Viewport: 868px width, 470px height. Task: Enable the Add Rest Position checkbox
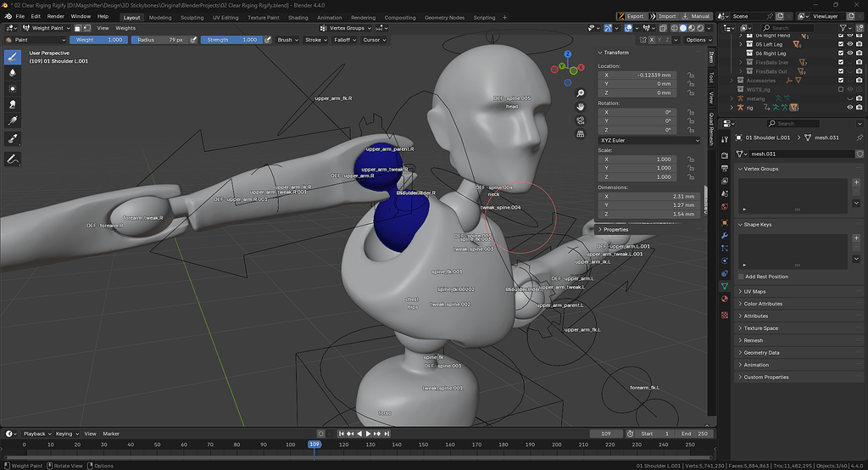tap(741, 277)
